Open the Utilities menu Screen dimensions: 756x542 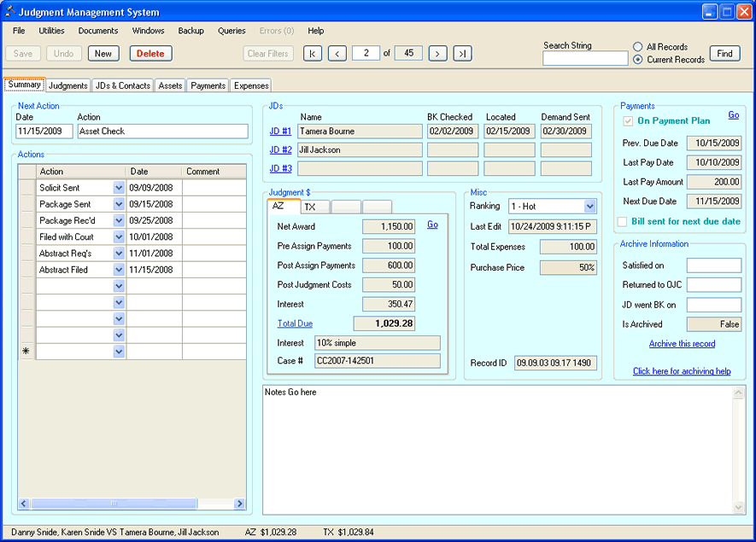[x=51, y=31]
